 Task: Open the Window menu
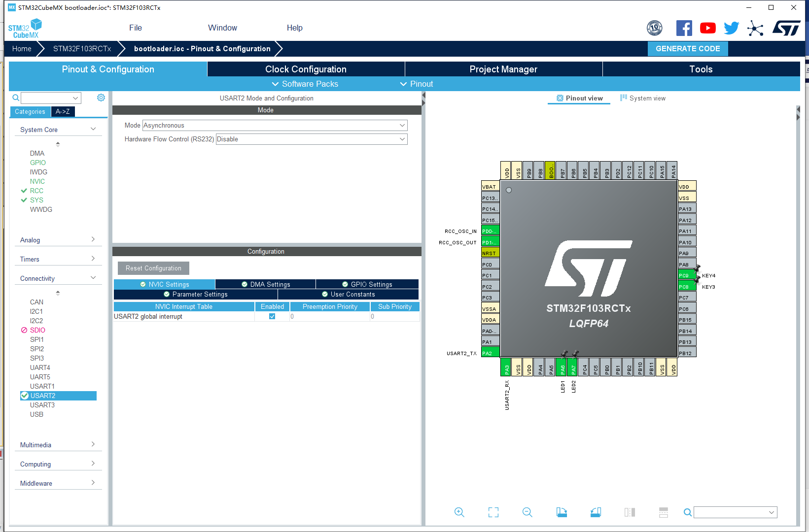(x=222, y=28)
